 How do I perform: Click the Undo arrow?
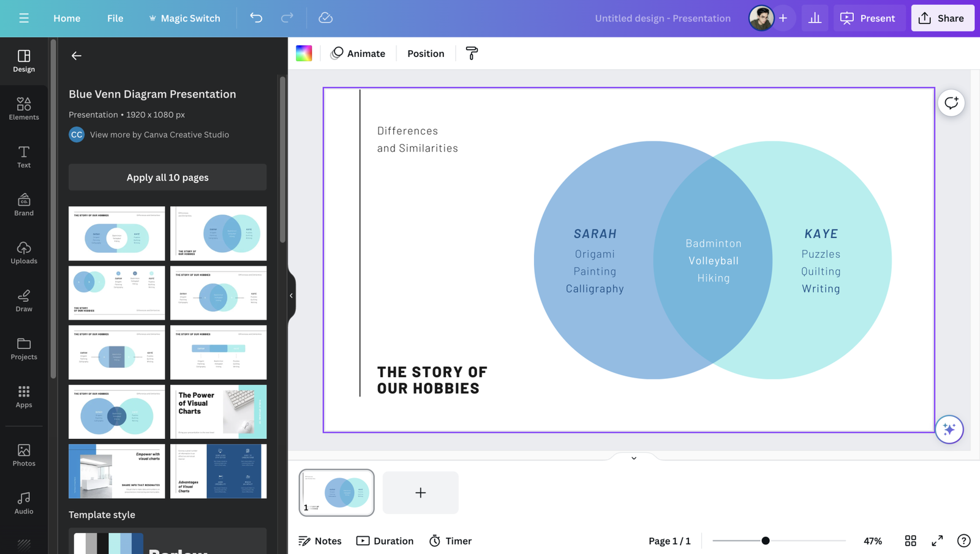(x=256, y=18)
